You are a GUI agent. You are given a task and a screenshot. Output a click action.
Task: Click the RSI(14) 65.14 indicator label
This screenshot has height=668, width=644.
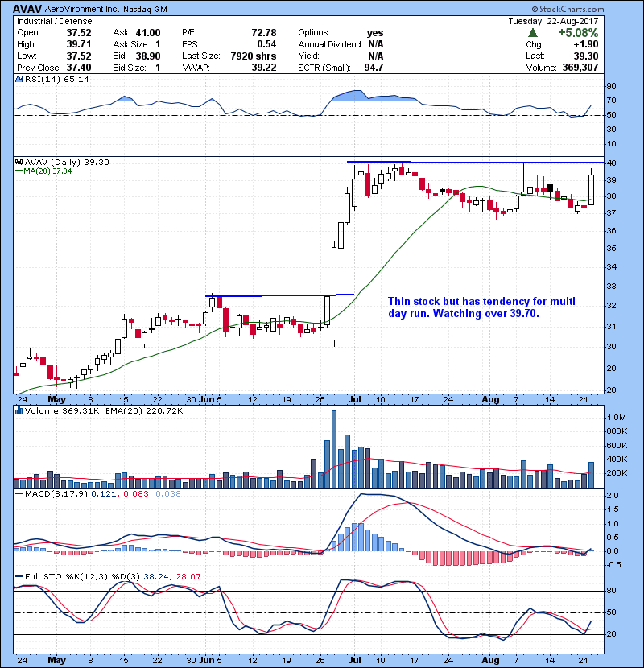(56, 79)
